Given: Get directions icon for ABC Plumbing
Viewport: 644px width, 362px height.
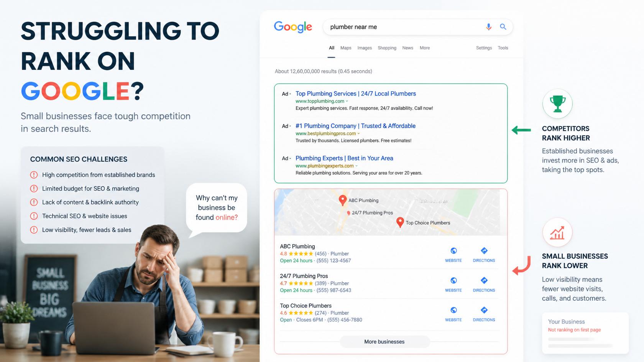Looking at the screenshot, I should tap(484, 251).
